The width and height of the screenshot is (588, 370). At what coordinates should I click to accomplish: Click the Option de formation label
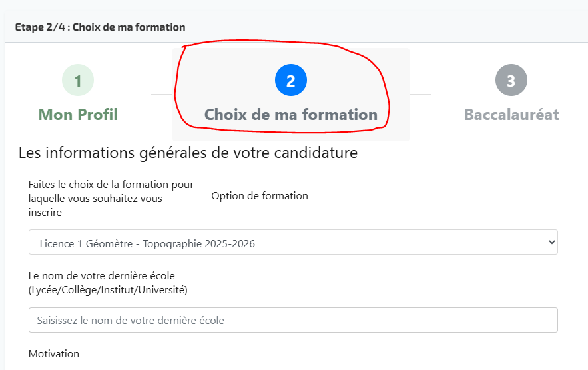click(x=260, y=196)
